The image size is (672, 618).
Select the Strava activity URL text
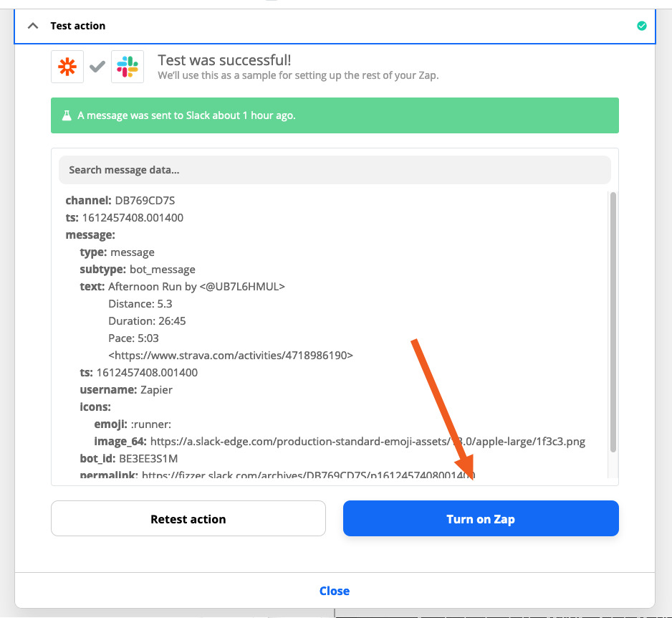(x=231, y=355)
